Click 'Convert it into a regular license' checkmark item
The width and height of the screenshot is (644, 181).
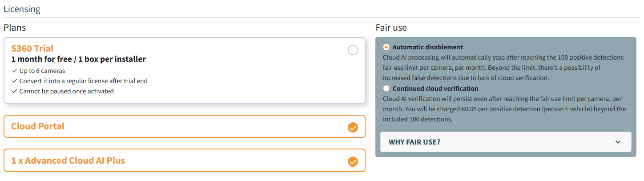tap(80, 81)
